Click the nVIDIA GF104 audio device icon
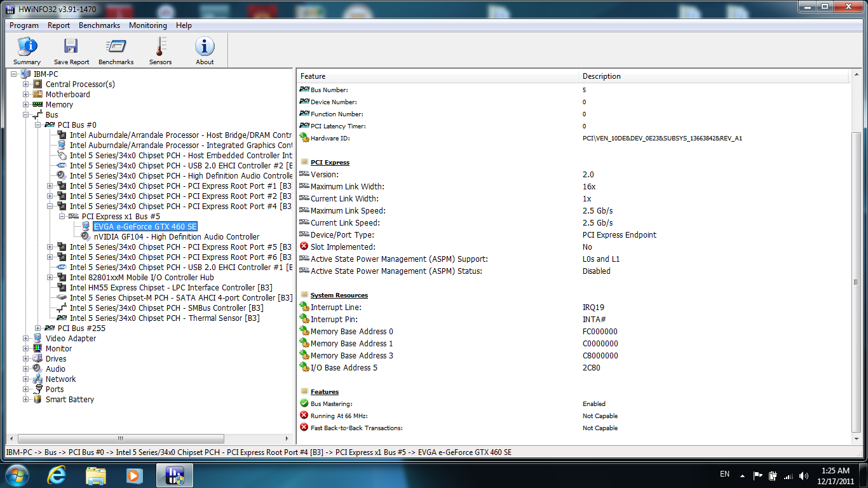Screen dimensions: 868x488 pyautogui.click(x=86, y=236)
